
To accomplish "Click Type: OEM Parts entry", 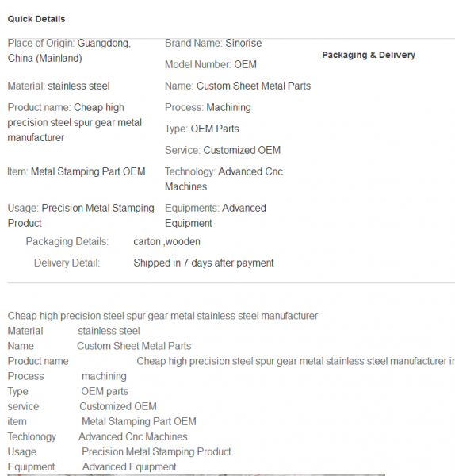I will coord(201,129).
